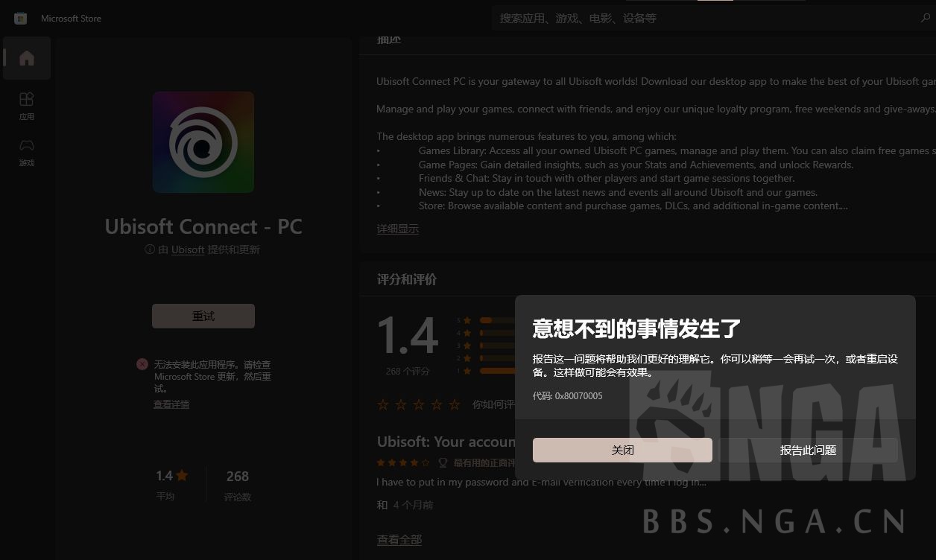Click the search magnifier icon
Image resolution: width=936 pixels, height=560 pixels.
[926, 18]
